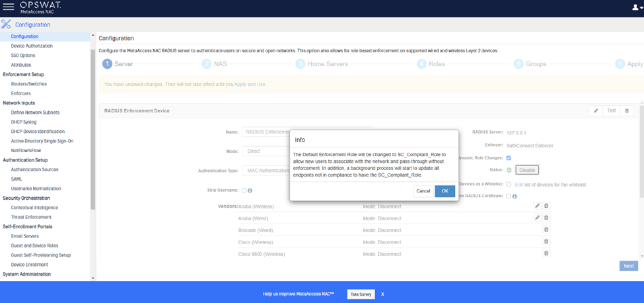Open SAML in sidebar
The image size is (644, 303).
17,179
